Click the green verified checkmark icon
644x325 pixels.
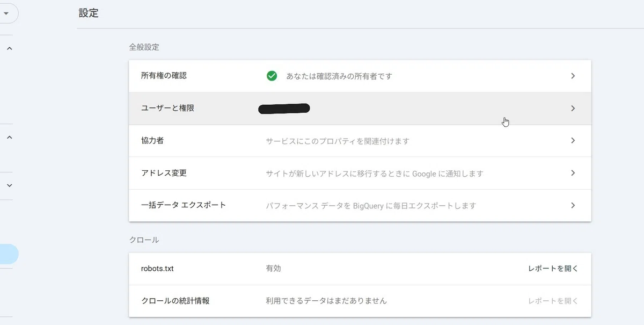(272, 76)
